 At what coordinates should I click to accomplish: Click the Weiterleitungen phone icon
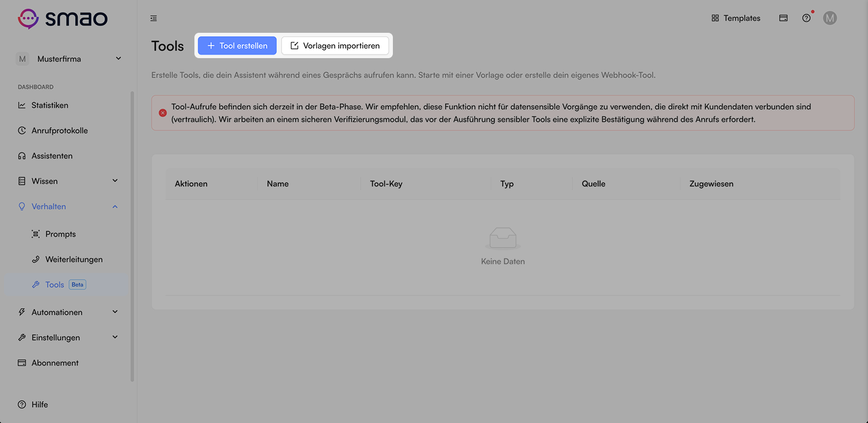(x=36, y=260)
